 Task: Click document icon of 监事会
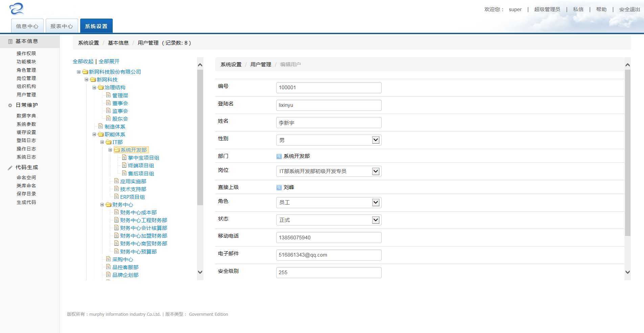[109, 111]
